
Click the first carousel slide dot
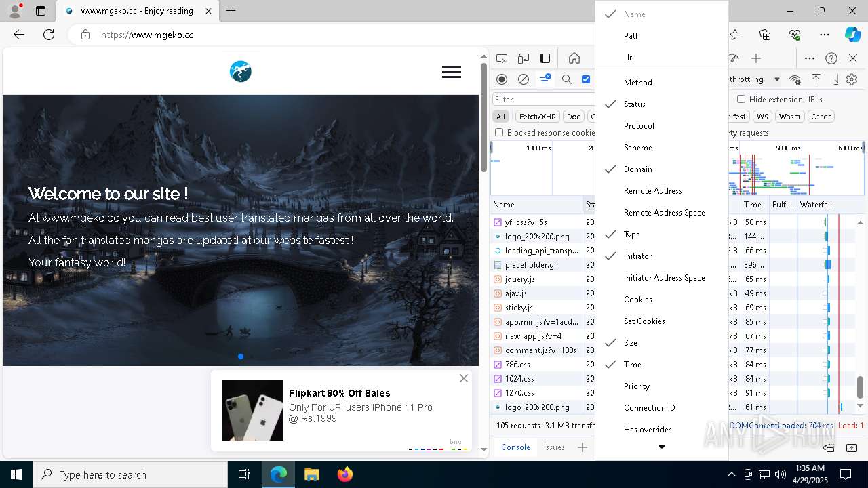[x=241, y=357]
